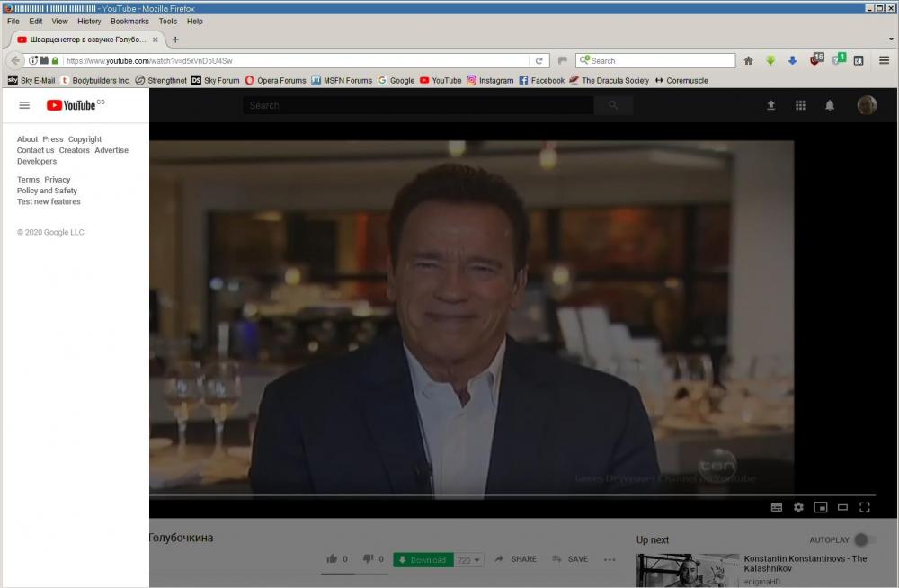The width and height of the screenshot is (899, 588).
Task: Open the YouTube apps grid
Action: coord(800,105)
